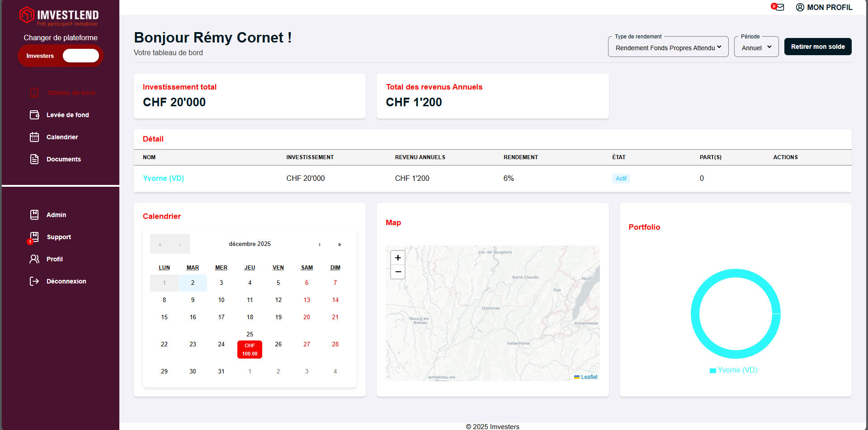The image size is (868, 430).
Task: Toggle Yvorne (VD) legend in Portfolio chart
Action: 733,370
